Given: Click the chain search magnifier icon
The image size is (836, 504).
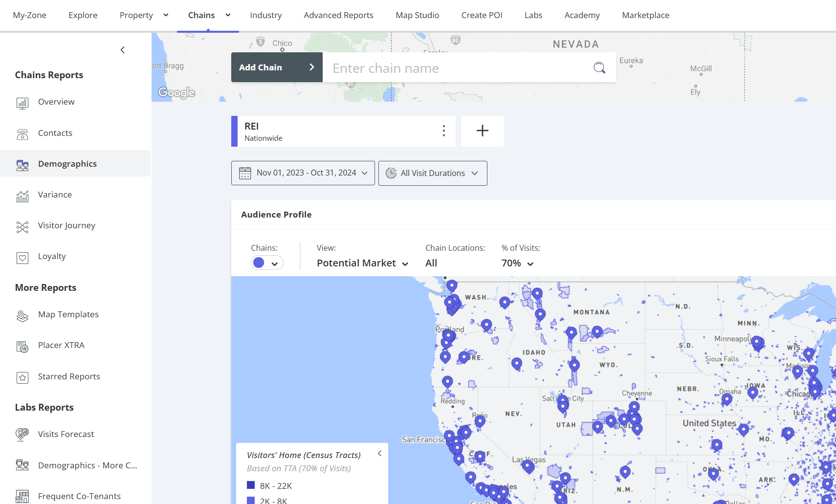Looking at the screenshot, I should [x=599, y=67].
